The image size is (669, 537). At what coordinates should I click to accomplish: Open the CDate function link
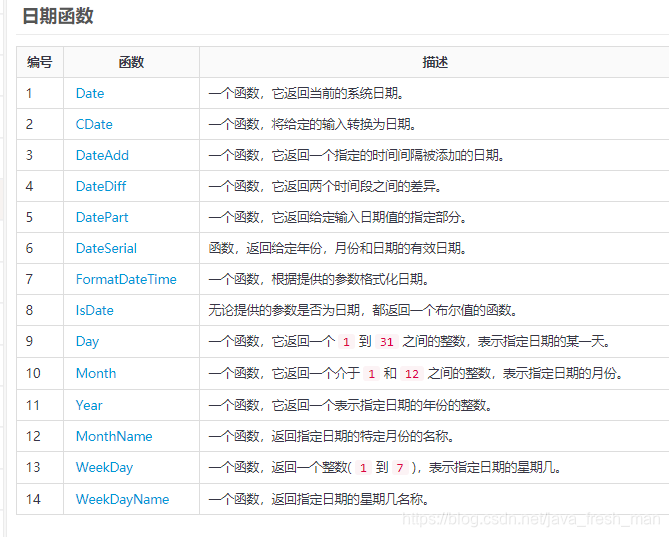(x=94, y=124)
